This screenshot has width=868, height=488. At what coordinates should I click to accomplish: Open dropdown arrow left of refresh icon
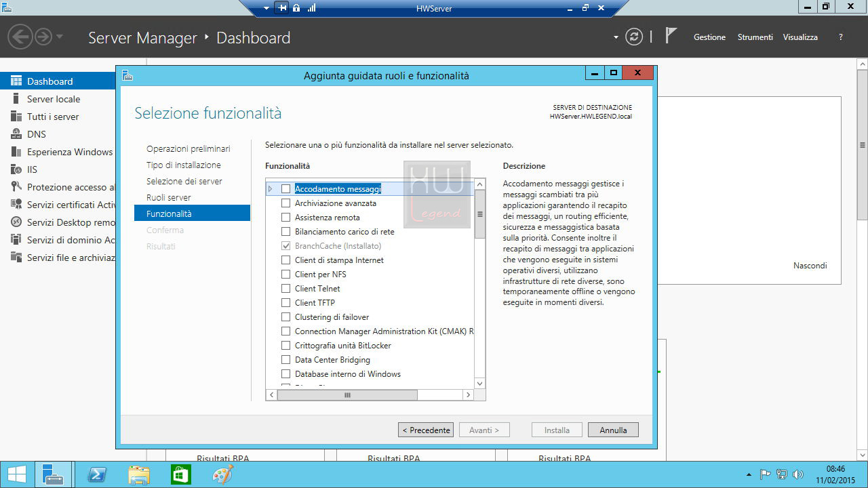[x=616, y=37]
